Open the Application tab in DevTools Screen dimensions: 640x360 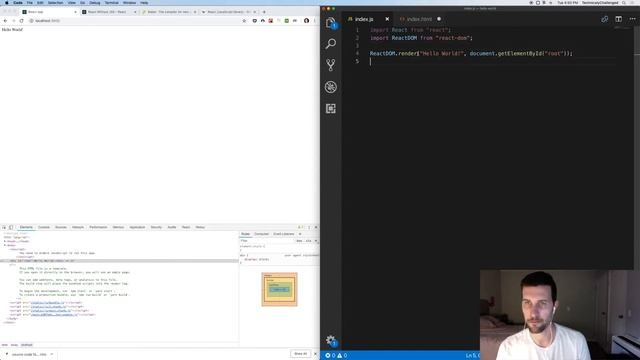tap(137, 227)
